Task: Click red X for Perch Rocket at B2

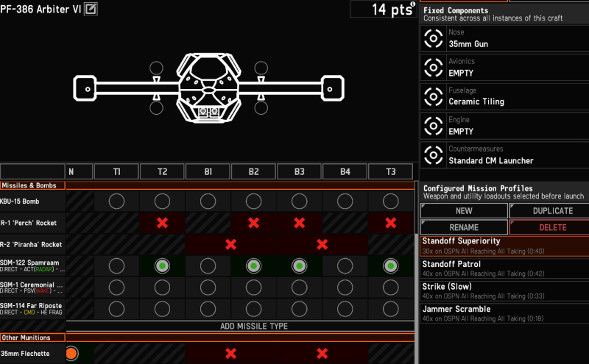Action: coord(253,223)
